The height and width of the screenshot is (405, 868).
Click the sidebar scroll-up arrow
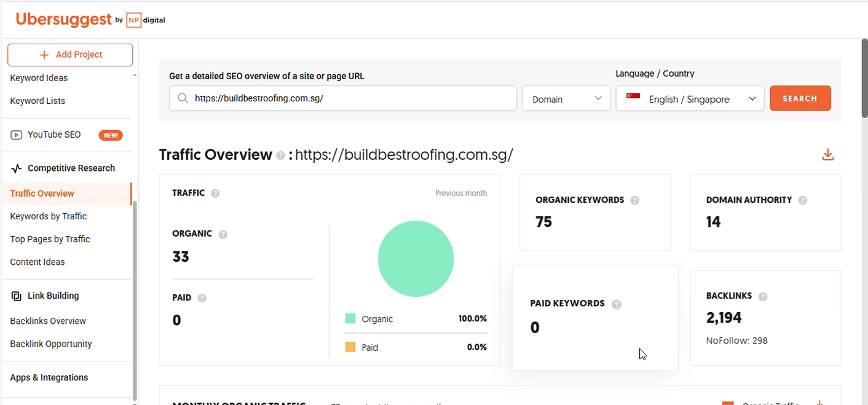click(135, 76)
